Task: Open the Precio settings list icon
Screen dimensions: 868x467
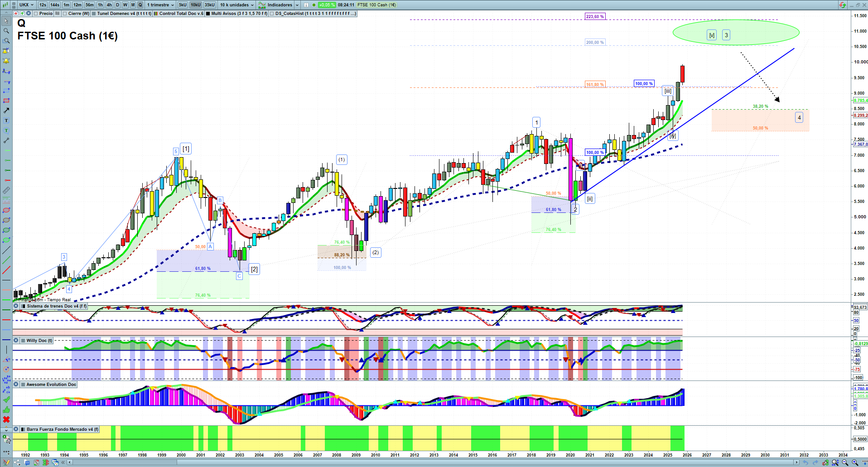Action: pyautogui.click(x=58, y=14)
